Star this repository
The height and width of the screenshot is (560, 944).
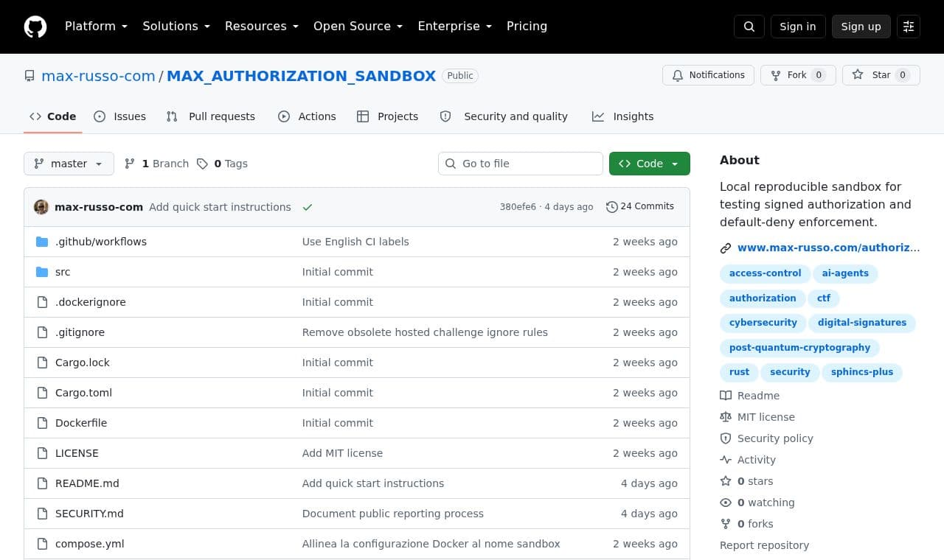click(x=881, y=75)
